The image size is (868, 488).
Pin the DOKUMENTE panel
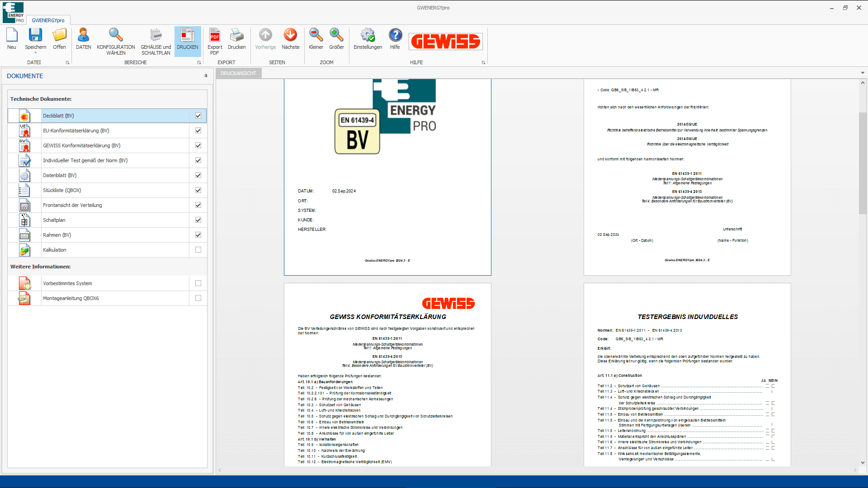click(206, 76)
